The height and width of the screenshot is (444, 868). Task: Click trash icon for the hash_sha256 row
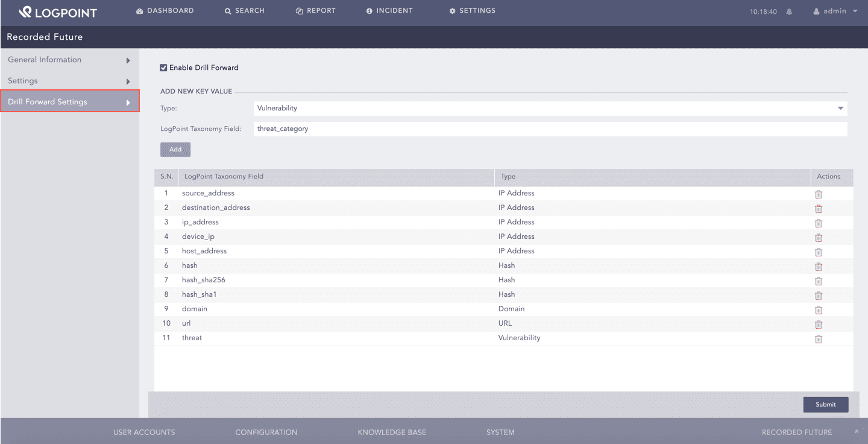coord(818,281)
